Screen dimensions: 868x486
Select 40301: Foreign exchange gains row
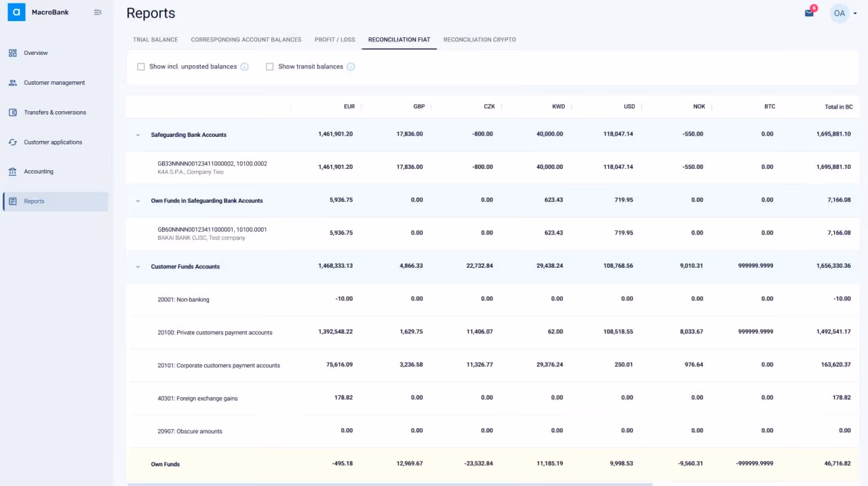[x=492, y=398]
